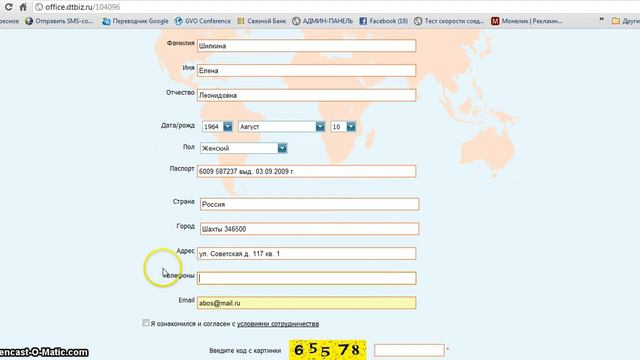Screen dimensions: 640x360
Task: Click the GVO Conference bookmark icon
Action: tap(178, 21)
